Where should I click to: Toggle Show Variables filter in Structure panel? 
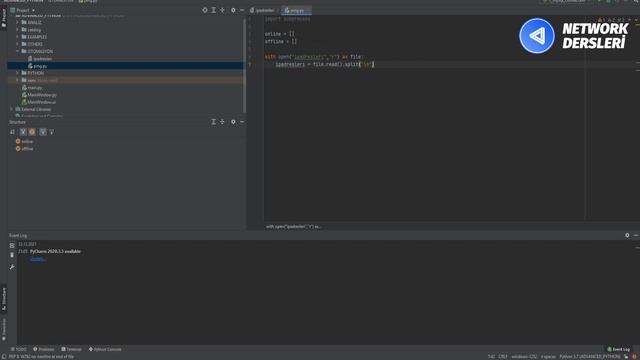tap(23, 132)
